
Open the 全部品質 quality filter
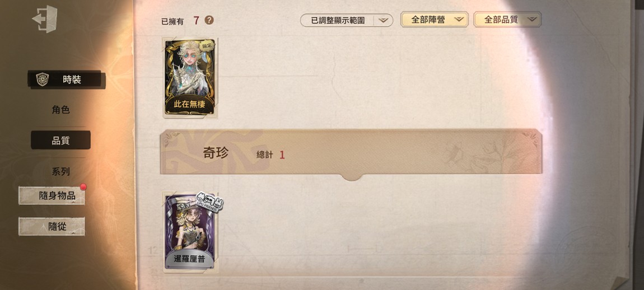[507, 19]
